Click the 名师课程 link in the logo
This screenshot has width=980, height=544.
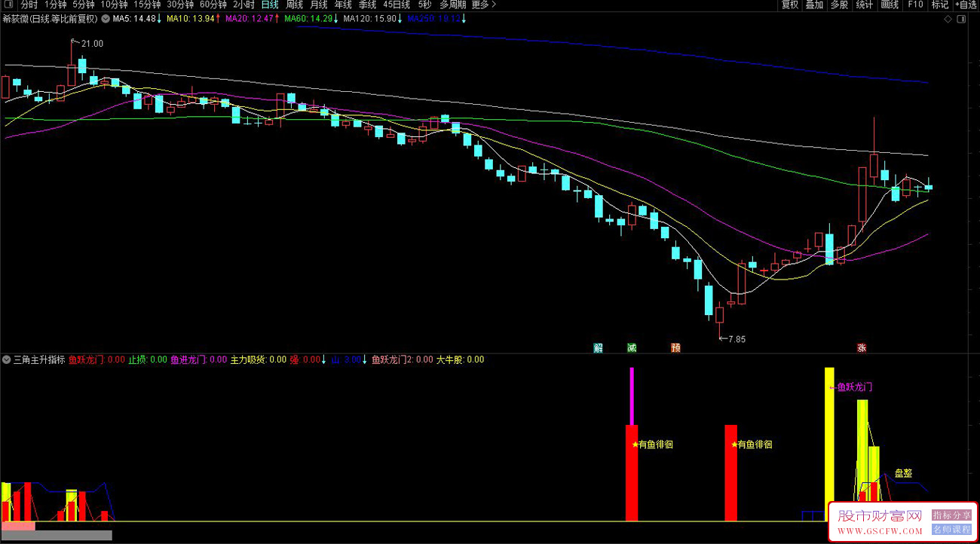coord(952,529)
